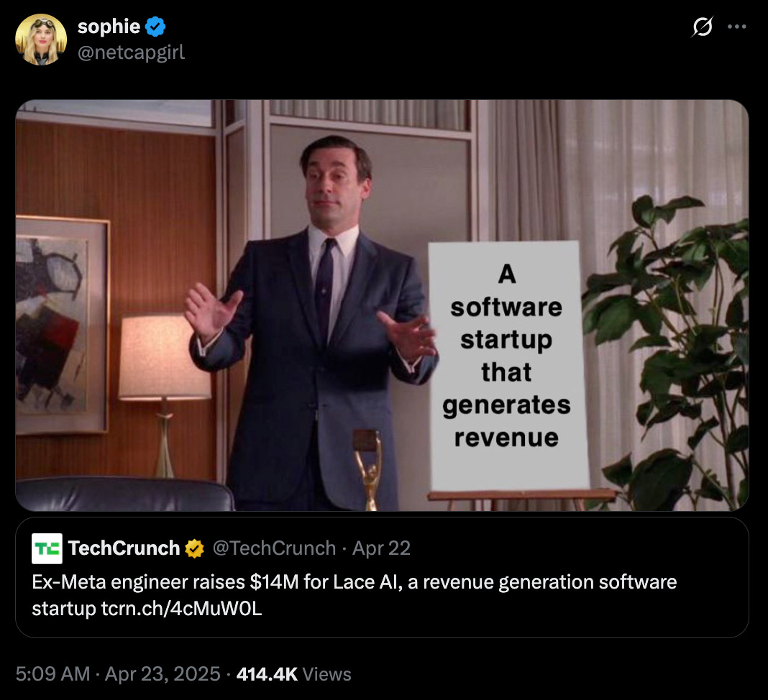Open the tcrn.ch/4cMuW0L link

click(182, 609)
